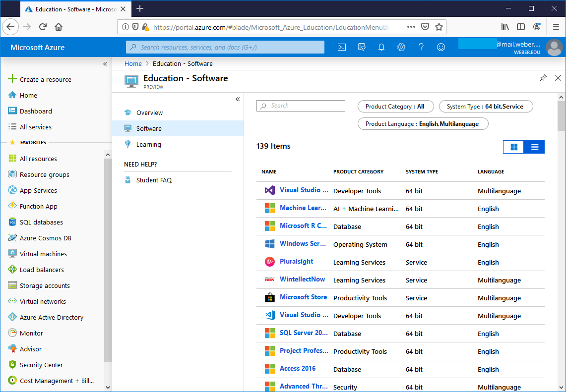Screen dimensions: 566x392
Task: Open the System Type filter
Action: [486, 107]
